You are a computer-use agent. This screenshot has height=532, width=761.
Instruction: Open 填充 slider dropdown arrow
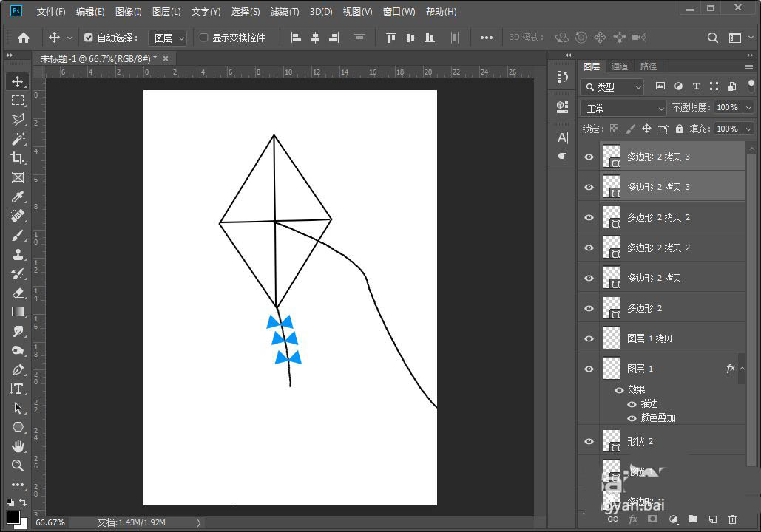(x=749, y=129)
